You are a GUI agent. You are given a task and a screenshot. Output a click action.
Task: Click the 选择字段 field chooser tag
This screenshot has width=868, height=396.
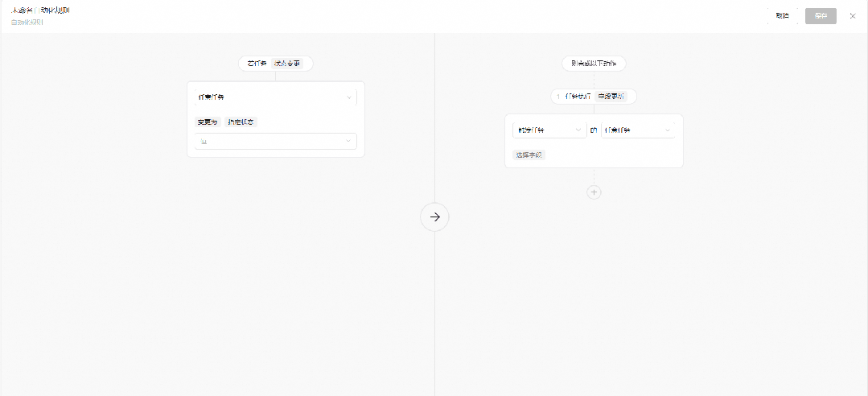tap(529, 155)
